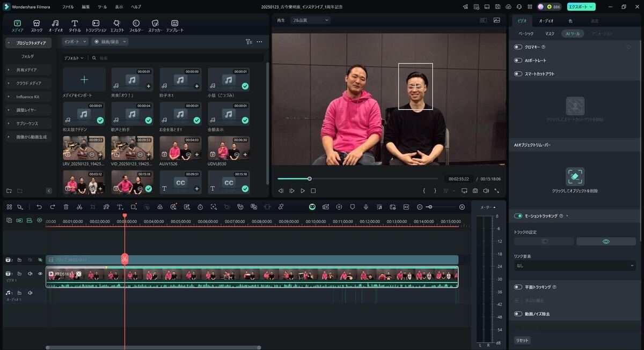Image resolution: width=644 pixels, height=350 pixels.
Task: Zoom out the timeline with minus icon
Action: pos(420,207)
